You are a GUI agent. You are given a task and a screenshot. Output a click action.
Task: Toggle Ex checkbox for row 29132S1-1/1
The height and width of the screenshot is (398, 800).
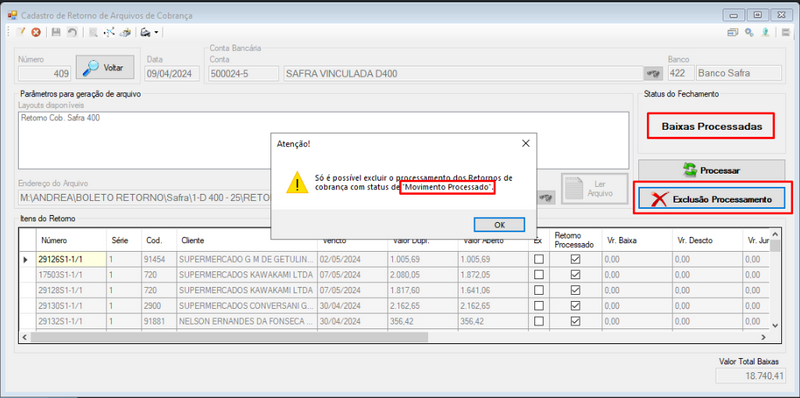pyautogui.click(x=538, y=321)
